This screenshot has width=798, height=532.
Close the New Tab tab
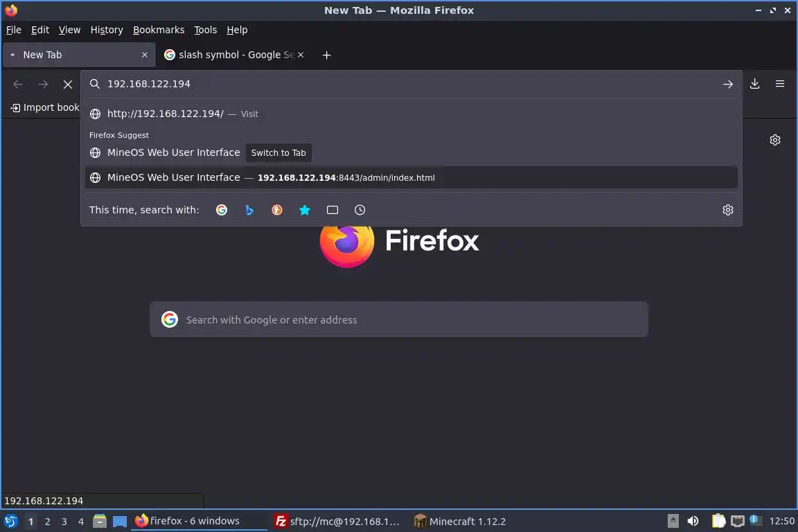point(145,55)
